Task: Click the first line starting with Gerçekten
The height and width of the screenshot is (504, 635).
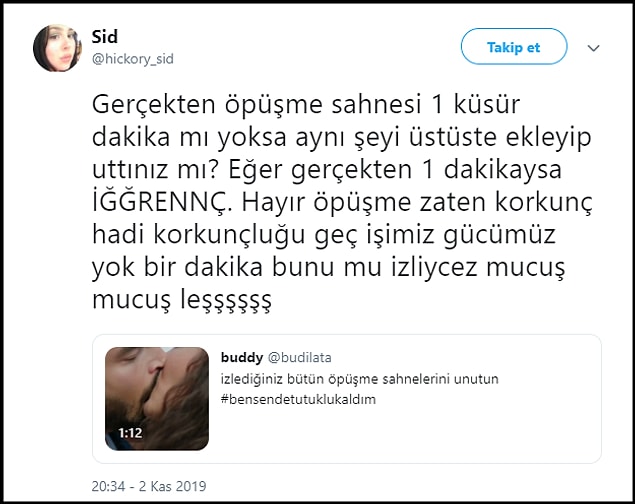Action: click(306, 104)
